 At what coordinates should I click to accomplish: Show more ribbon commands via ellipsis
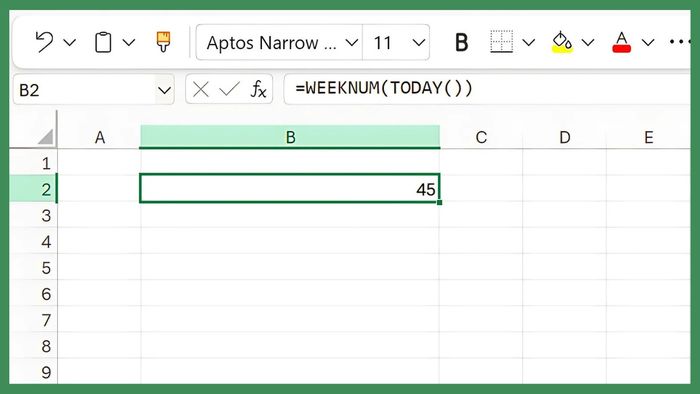[x=679, y=42]
